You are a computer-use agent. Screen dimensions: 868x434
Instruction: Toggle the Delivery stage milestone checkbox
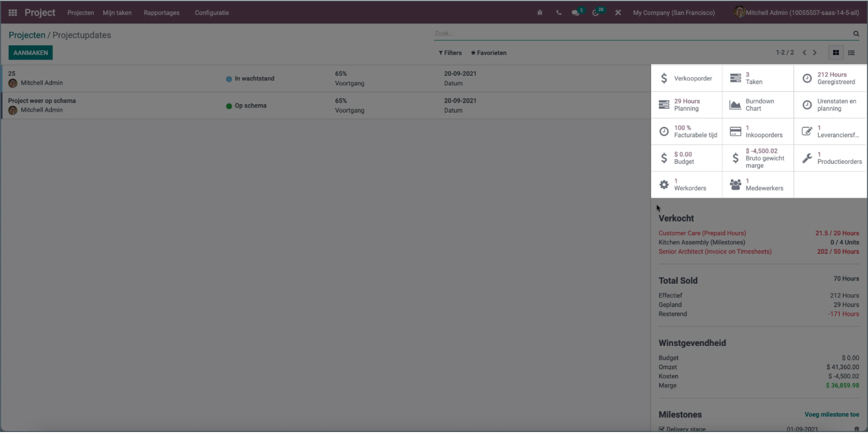(x=662, y=429)
